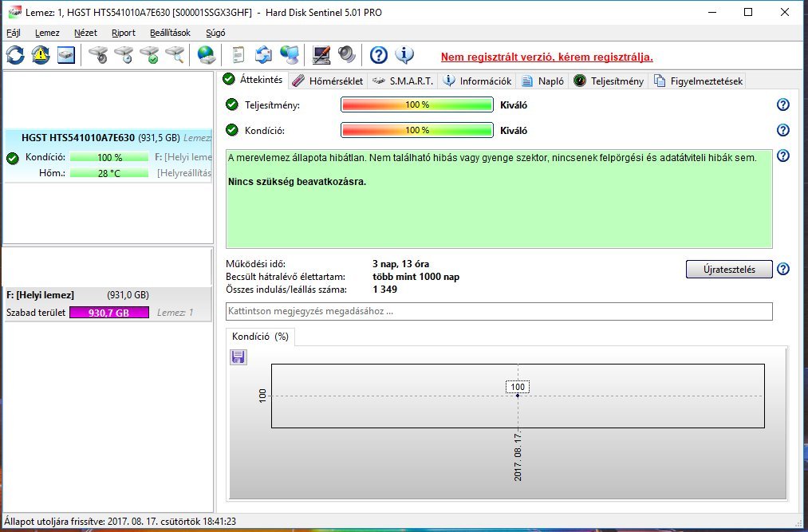Click the Kondíció 100 % gradient bar in overview
Image resolution: width=808 pixels, height=532 pixels.
tap(417, 130)
